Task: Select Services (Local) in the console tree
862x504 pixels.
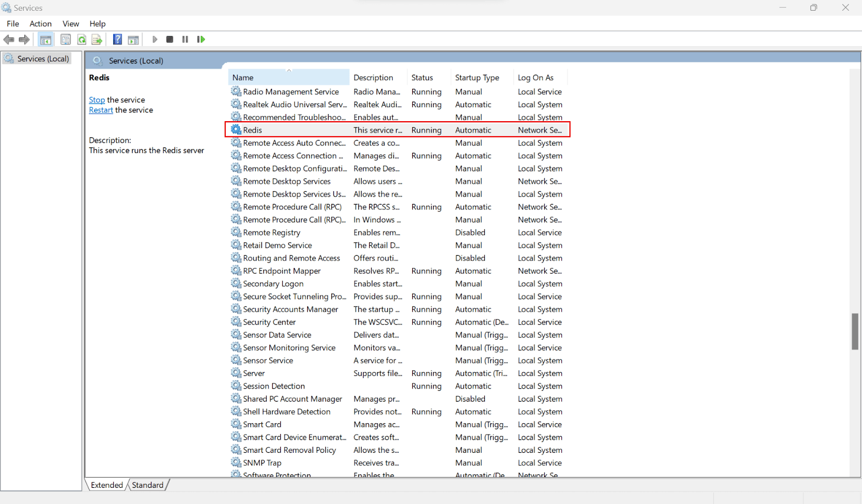Action: click(37, 58)
